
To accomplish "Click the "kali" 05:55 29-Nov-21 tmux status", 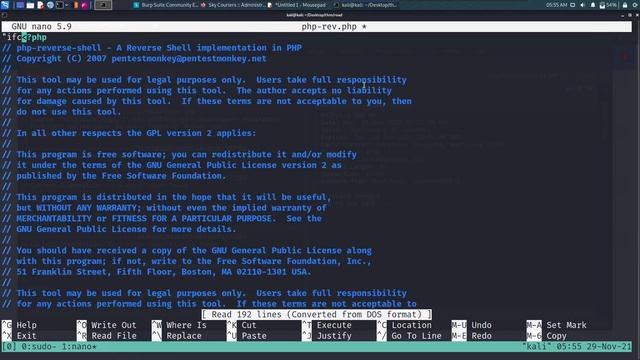I will pyautogui.click(x=577, y=347).
